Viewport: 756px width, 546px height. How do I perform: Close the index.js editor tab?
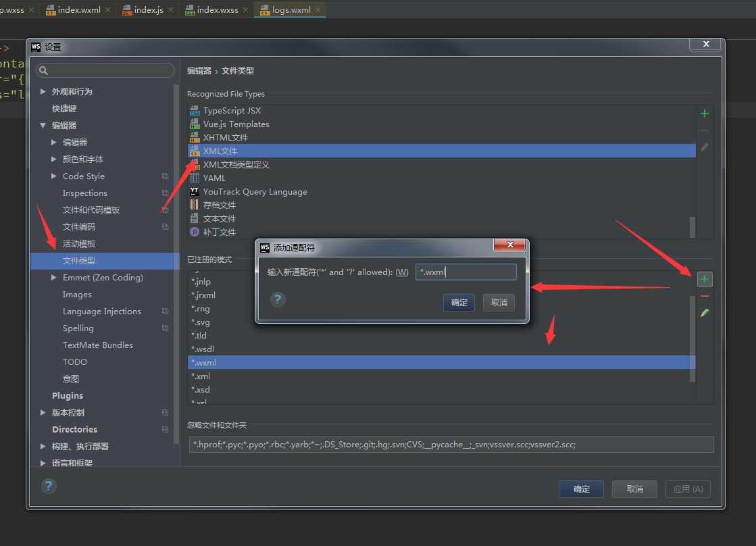pyautogui.click(x=171, y=9)
